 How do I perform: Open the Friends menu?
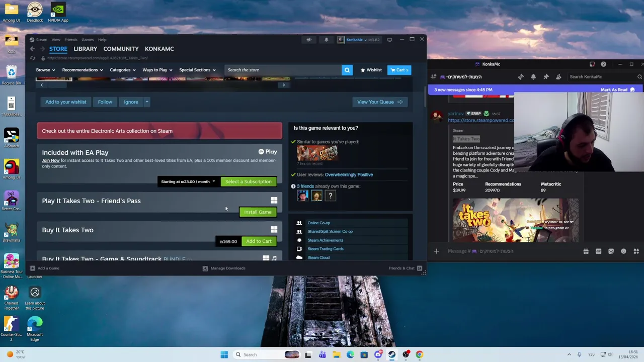click(71, 40)
